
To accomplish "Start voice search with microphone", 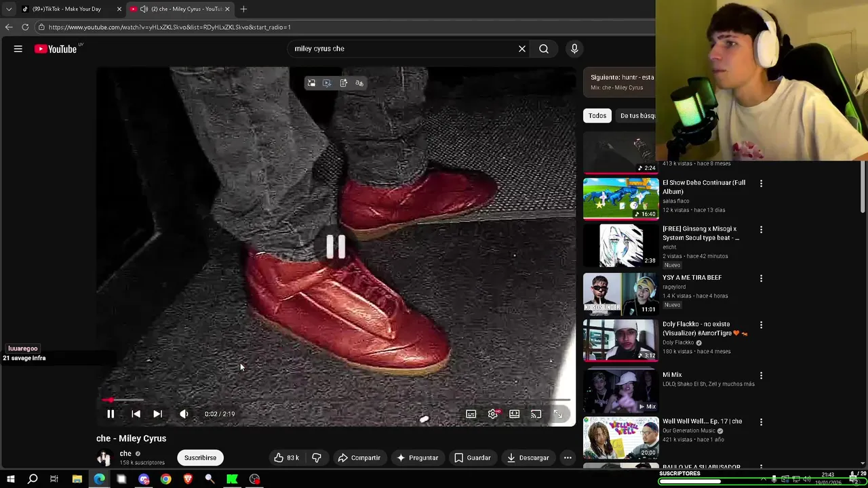I will [x=574, y=49].
